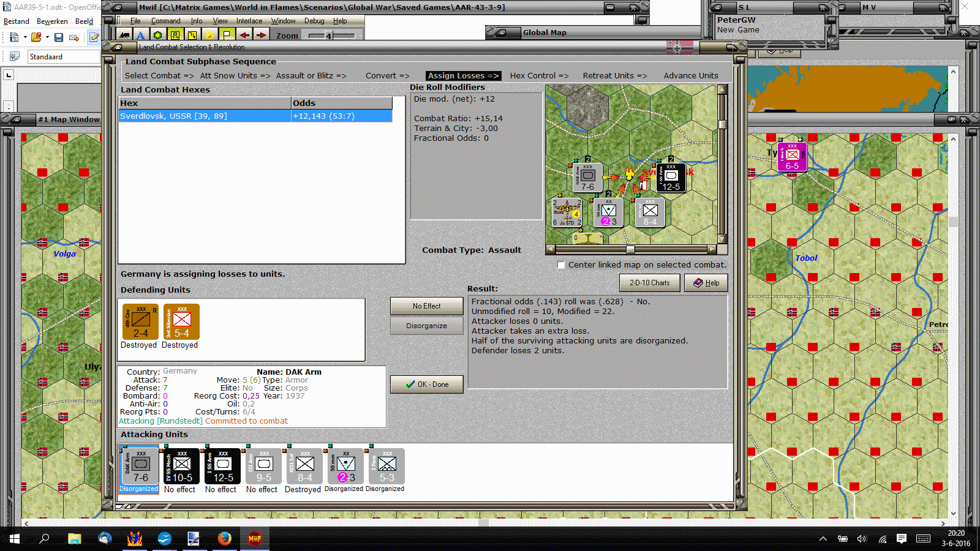Click the OK - Done button
This screenshot has width=980, height=551.
[x=427, y=384]
